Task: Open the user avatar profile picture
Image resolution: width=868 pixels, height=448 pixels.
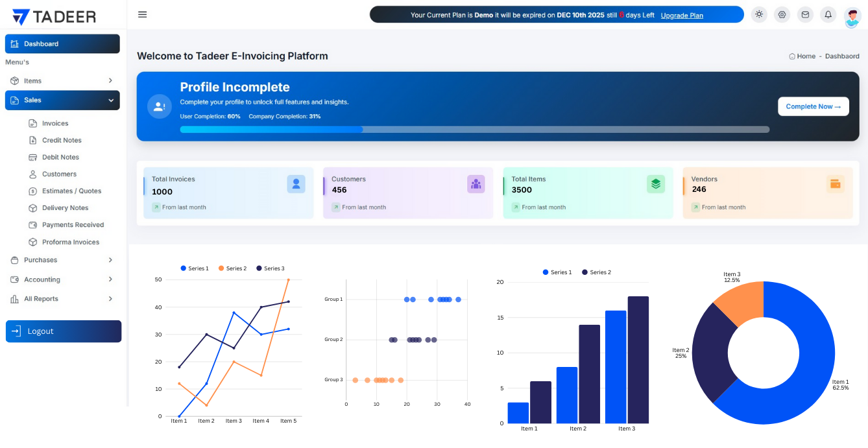Action: coord(852,17)
